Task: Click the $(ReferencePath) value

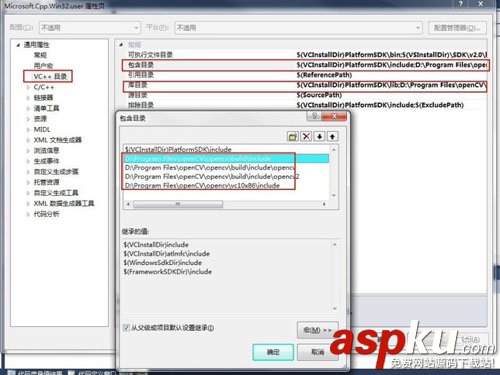Action: coord(324,75)
